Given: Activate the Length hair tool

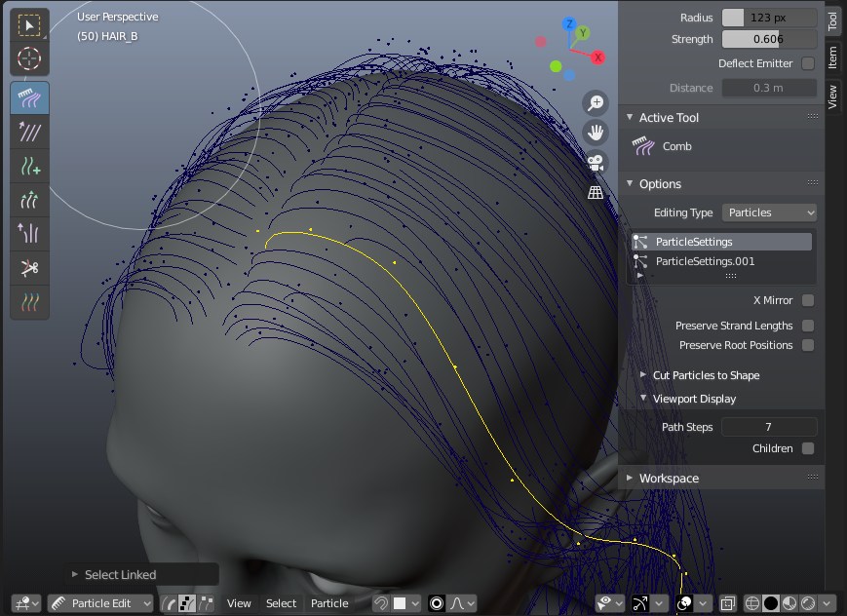Looking at the screenshot, I should point(29,200).
